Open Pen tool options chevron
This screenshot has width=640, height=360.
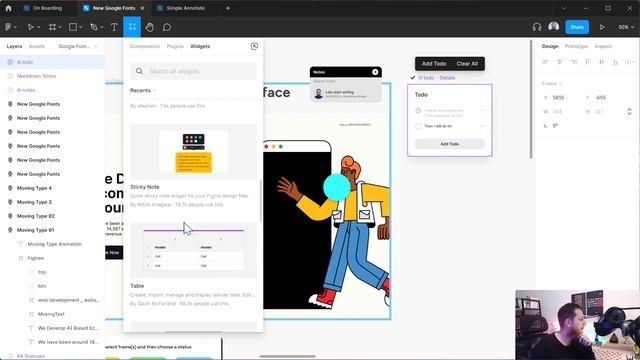102,27
